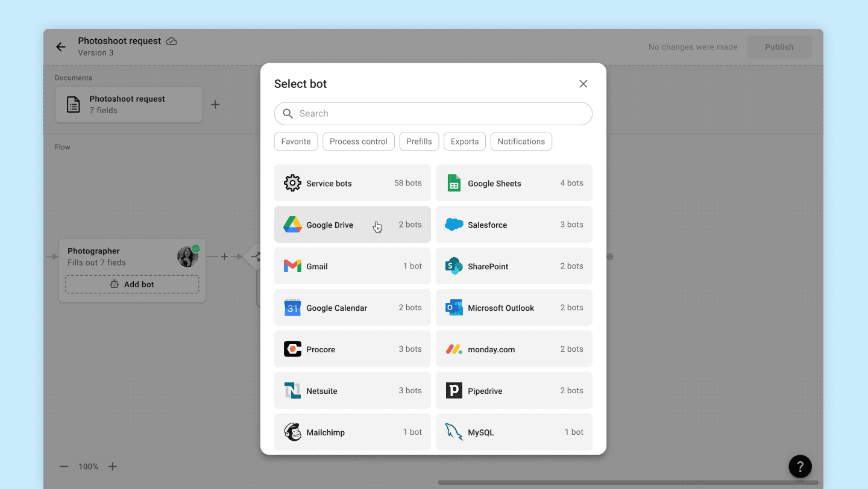Image resolution: width=868 pixels, height=489 pixels.
Task: Select the MySQL dolphin icon
Action: tap(454, 432)
